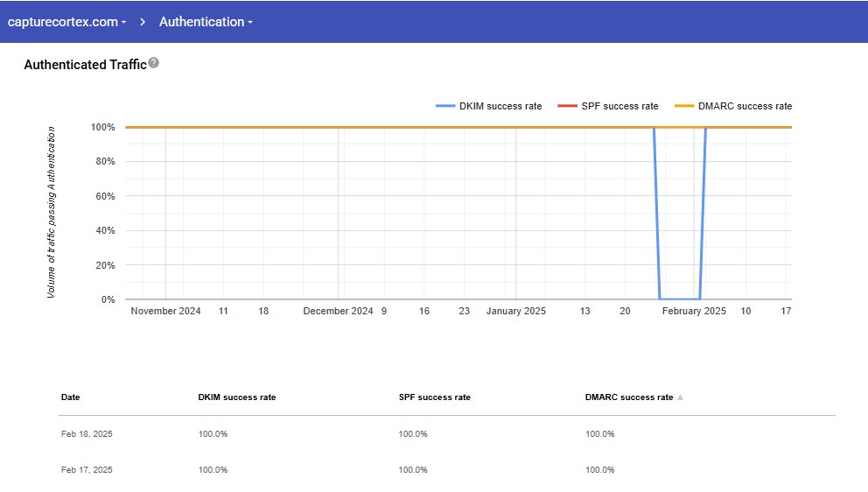The image size is (868, 492).
Task: Select the Feb 18, 2025 table row date
Action: 87,434
